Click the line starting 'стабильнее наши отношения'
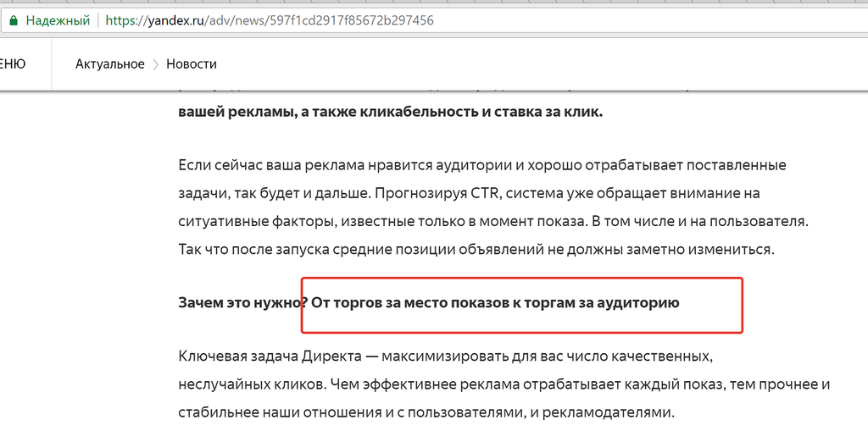Screen dimensions: 868x442 [x=427, y=412]
